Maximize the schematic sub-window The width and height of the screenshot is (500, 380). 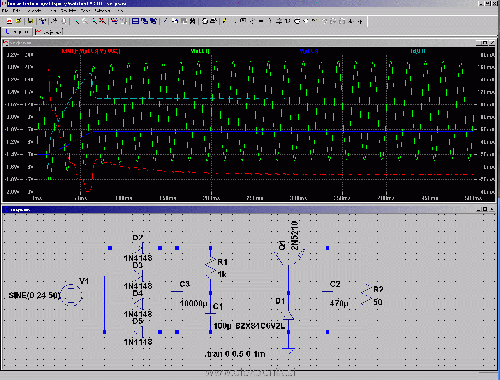tap(485, 209)
